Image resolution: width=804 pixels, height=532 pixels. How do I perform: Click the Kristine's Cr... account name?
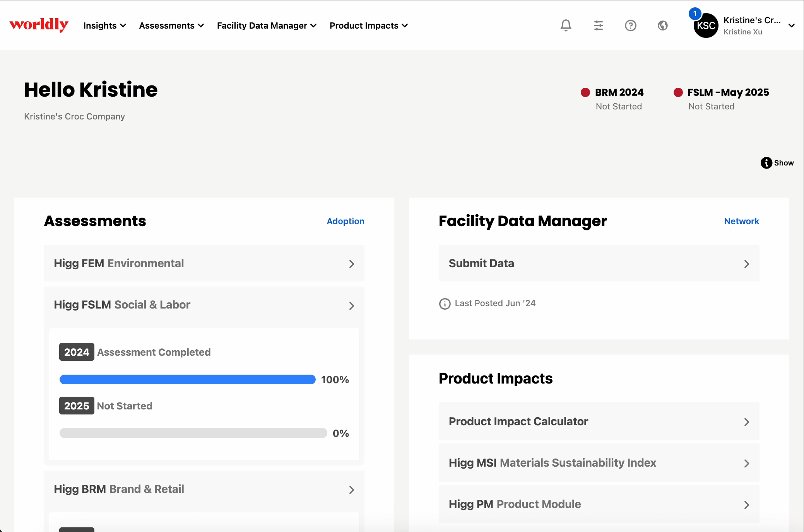tap(752, 20)
